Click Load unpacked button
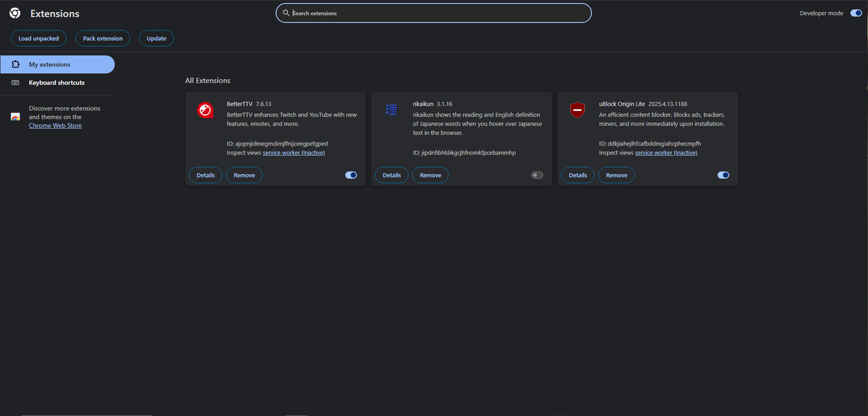This screenshot has width=868, height=416. pos(39,39)
